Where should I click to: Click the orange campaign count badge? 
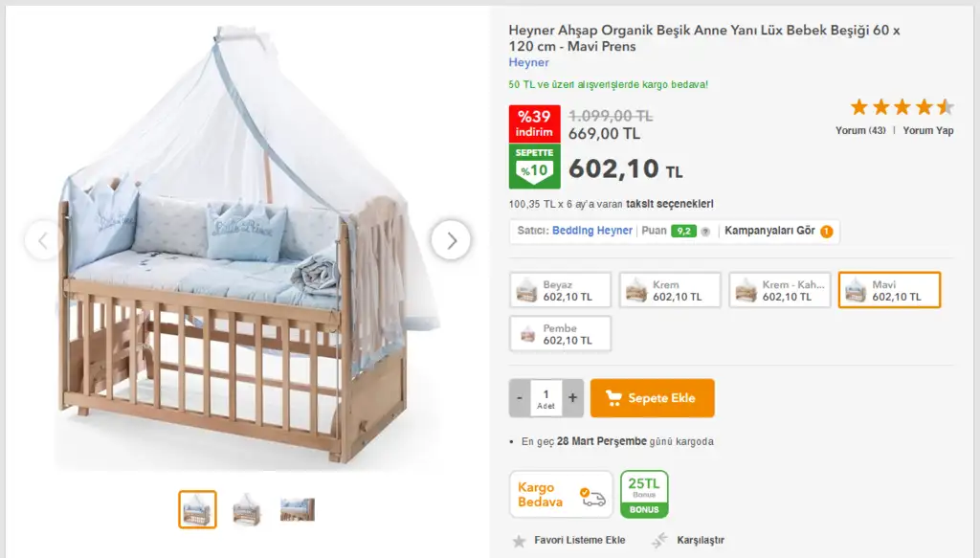[x=826, y=232]
